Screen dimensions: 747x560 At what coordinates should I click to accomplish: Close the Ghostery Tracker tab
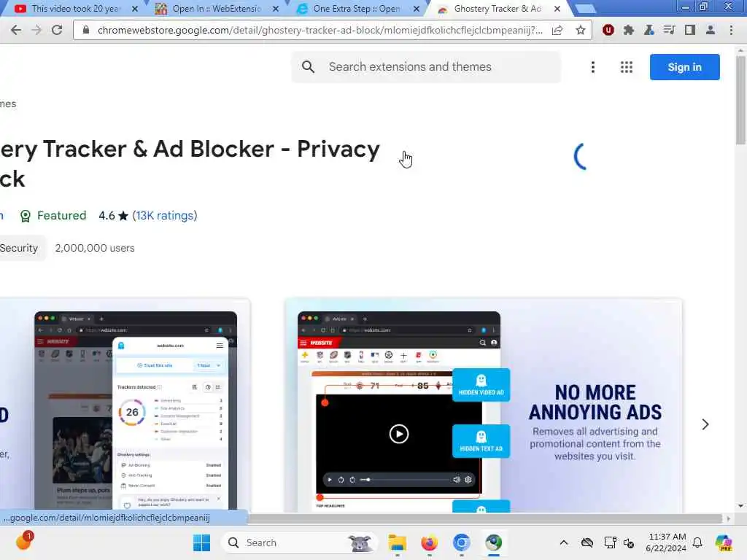point(557,9)
